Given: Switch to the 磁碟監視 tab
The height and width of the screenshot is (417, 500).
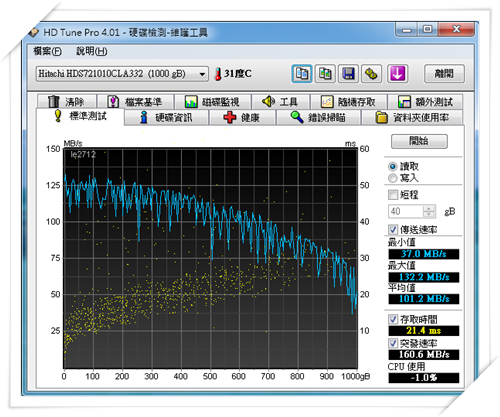Looking at the screenshot, I should 213,102.
